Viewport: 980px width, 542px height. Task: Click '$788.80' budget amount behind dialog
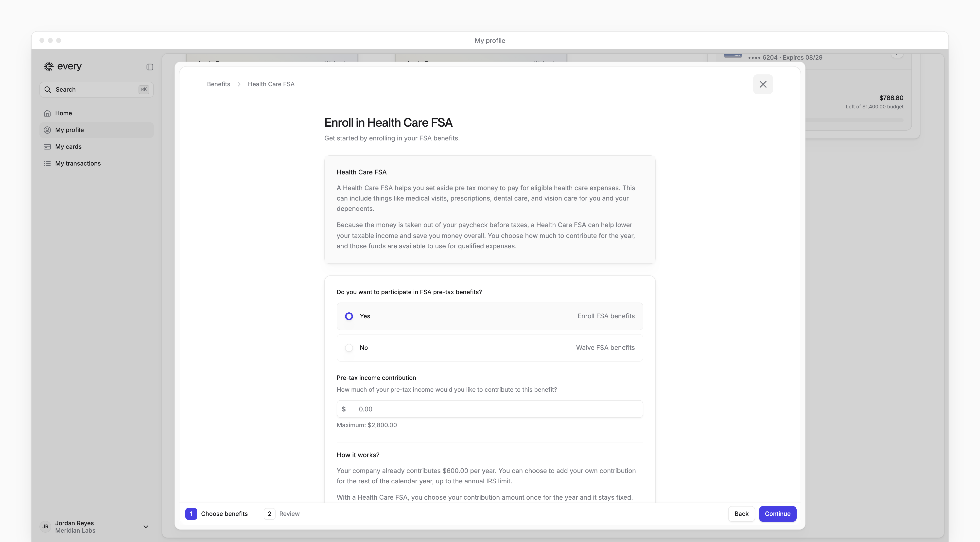891,98
